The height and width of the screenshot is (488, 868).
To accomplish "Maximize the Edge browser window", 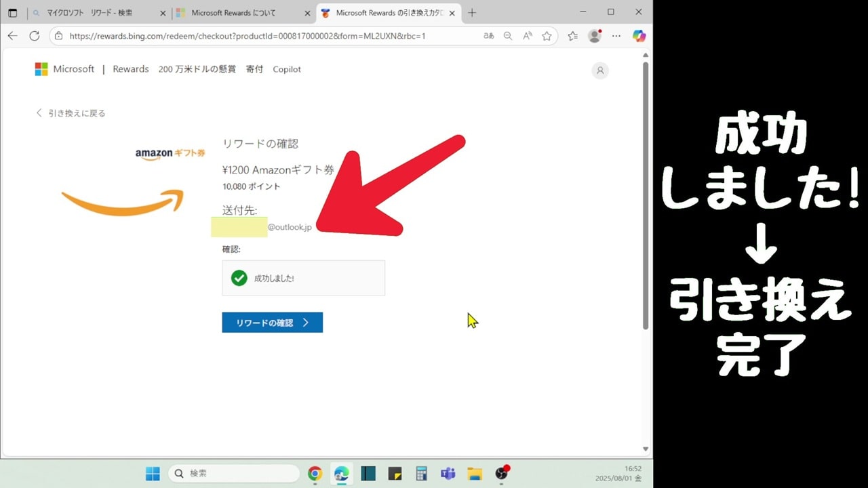I will [x=611, y=12].
